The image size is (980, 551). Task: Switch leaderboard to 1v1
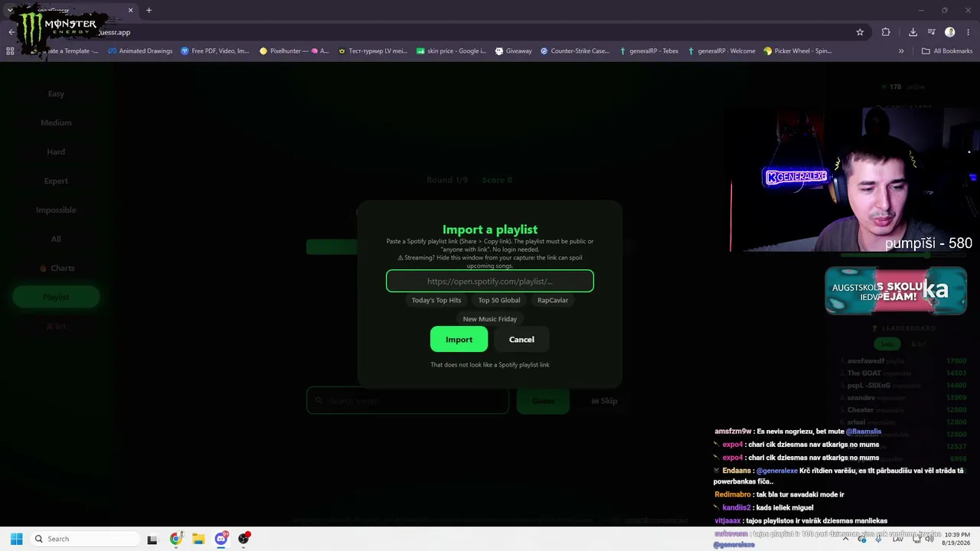[x=918, y=344]
